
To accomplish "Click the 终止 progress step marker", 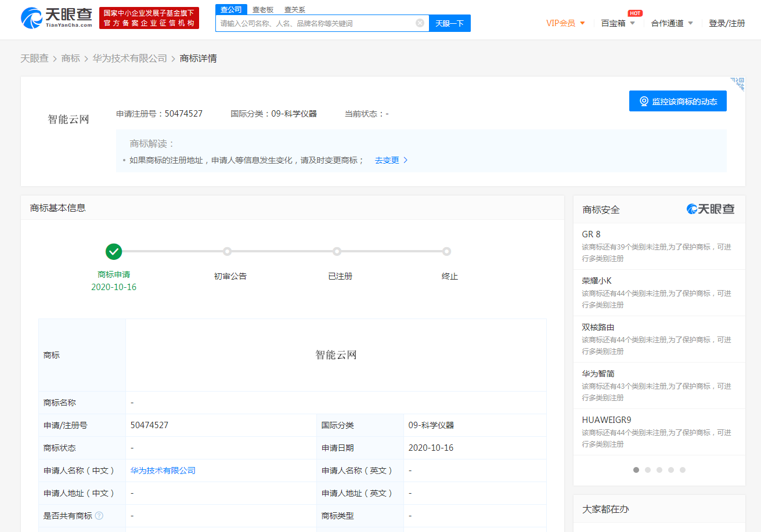I will coord(446,251).
